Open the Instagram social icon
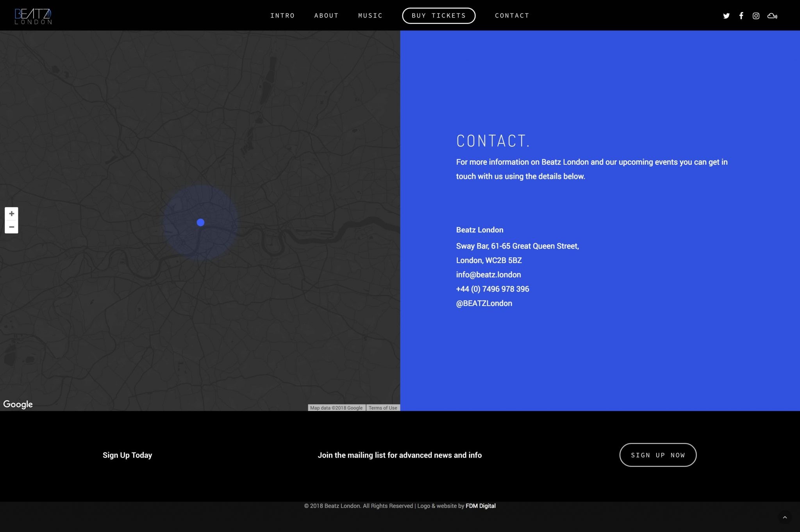Viewport: 800px width, 532px height. 756,16
